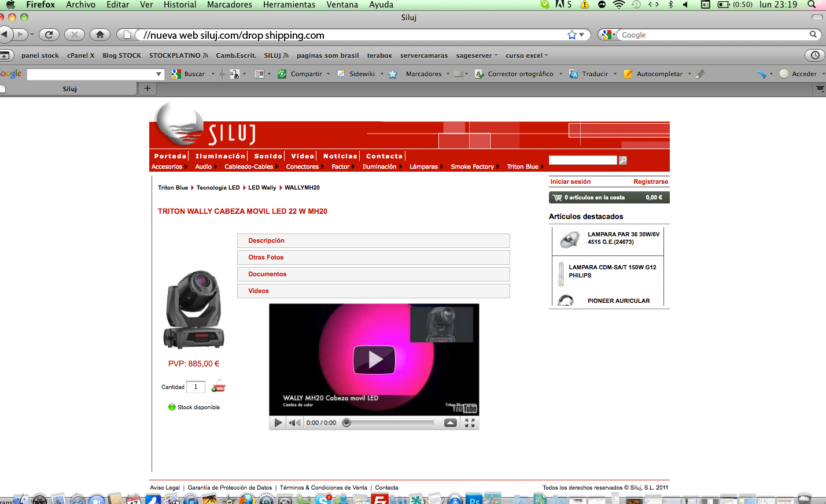The image size is (826, 504).
Task: Reload the page with the refresh button
Action: pos(49,35)
